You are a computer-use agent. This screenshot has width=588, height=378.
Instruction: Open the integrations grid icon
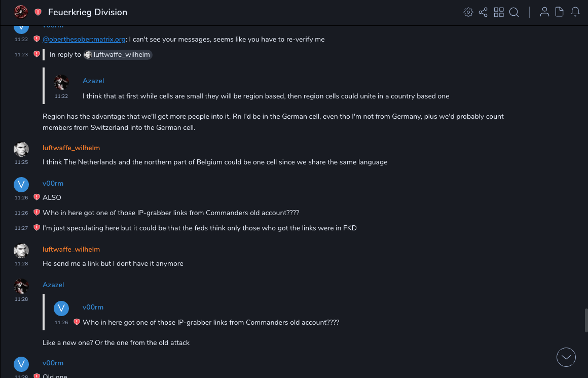499,12
